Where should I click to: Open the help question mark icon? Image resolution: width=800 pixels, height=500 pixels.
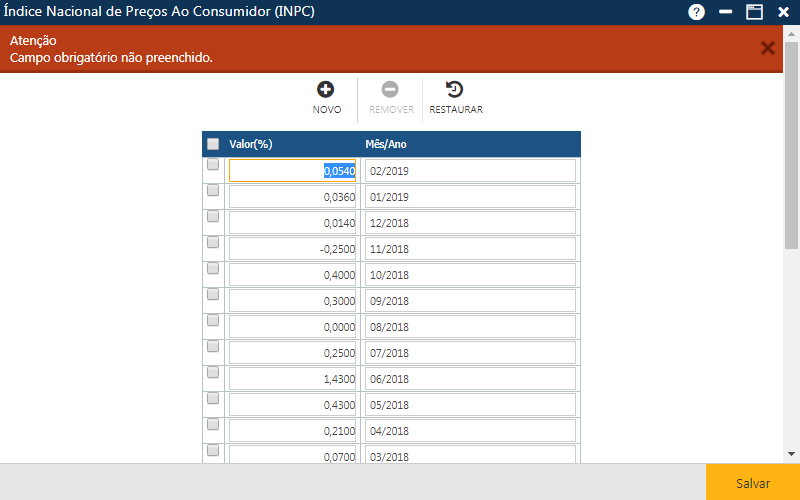point(697,12)
